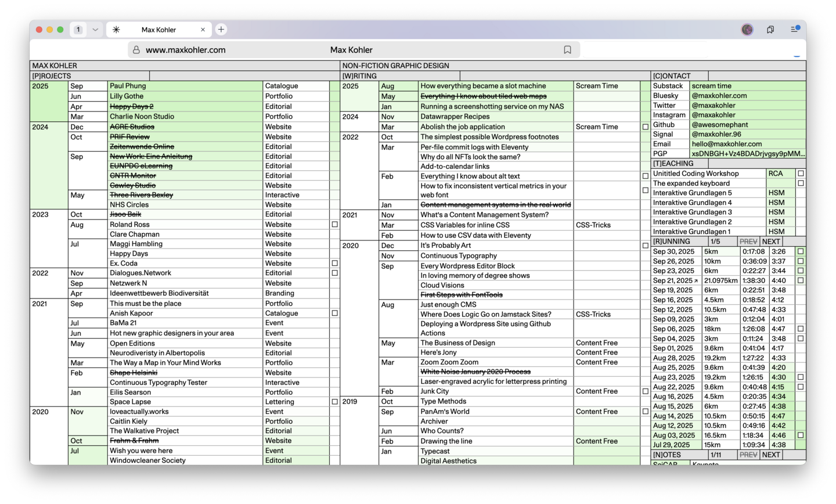Image resolution: width=836 pixels, height=504 pixels.
Task: Expand the tab list chevron dropdown
Action: [95, 30]
